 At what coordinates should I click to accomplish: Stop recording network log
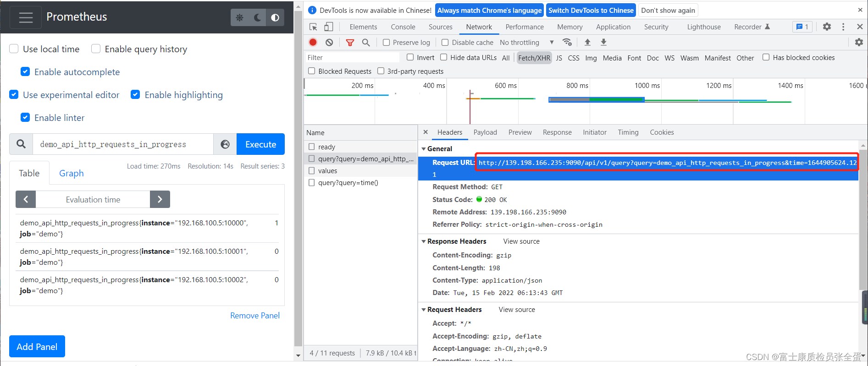coord(313,42)
